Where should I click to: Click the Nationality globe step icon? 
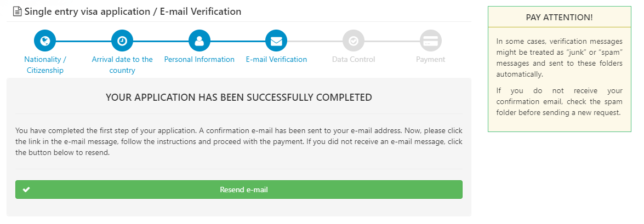pyautogui.click(x=45, y=41)
